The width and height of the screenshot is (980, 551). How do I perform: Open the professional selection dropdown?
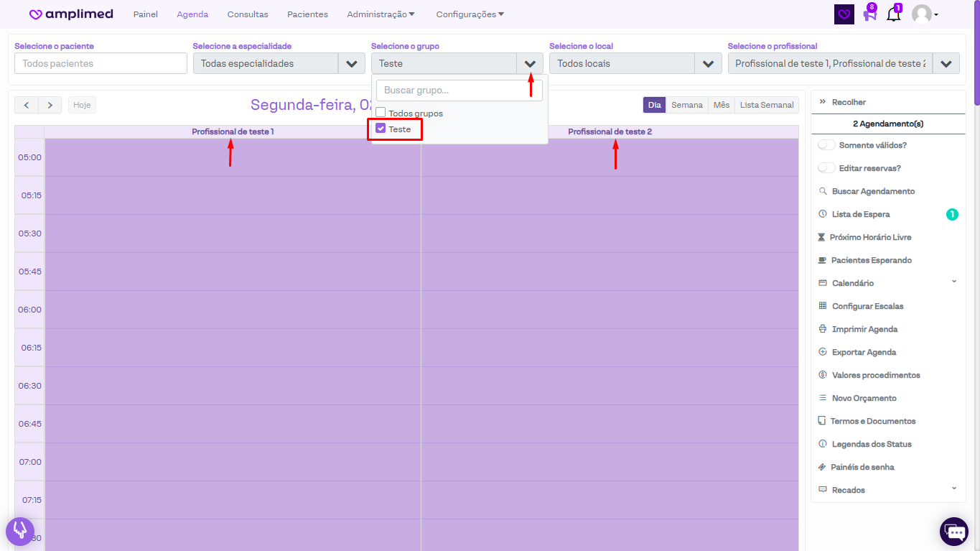point(946,63)
